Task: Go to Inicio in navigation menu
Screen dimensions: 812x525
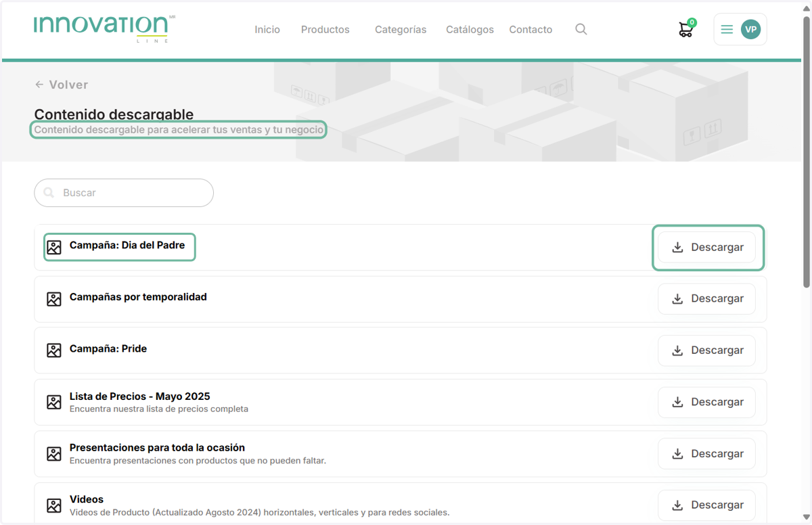Action: pyautogui.click(x=267, y=30)
